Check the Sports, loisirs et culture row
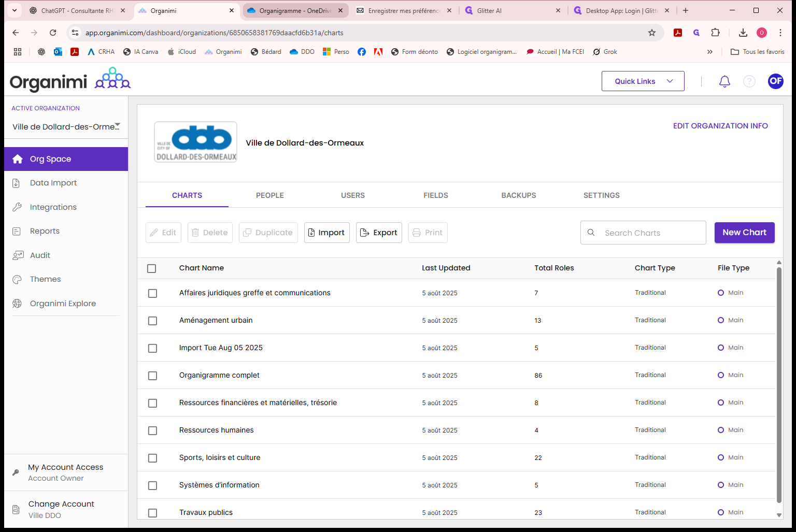The height and width of the screenshot is (532, 796). coord(152,458)
